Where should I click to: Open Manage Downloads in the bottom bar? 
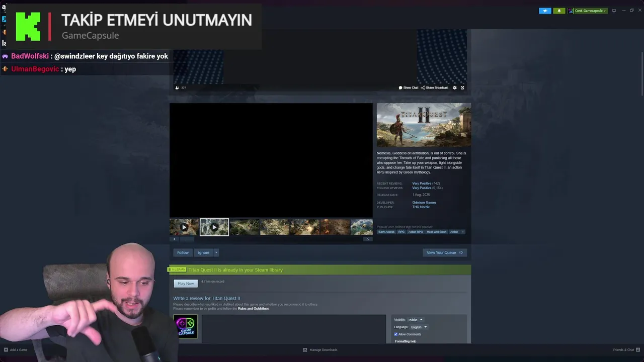click(x=320, y=350)
